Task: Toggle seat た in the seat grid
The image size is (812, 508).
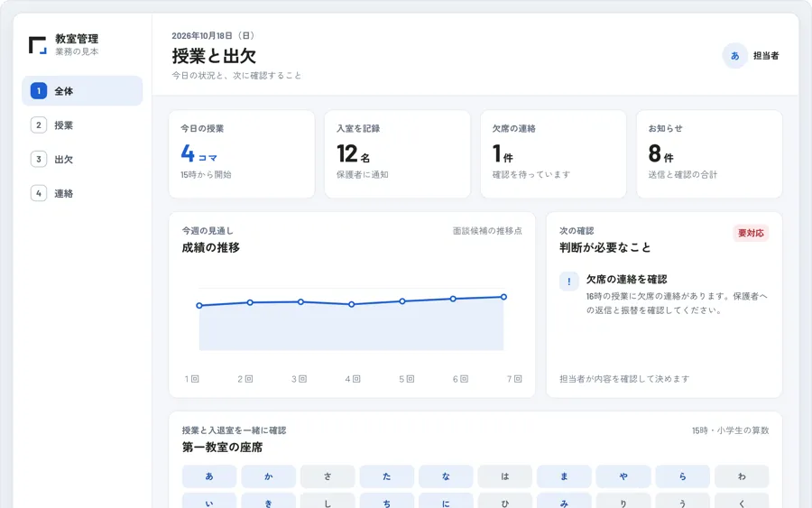Action: tap(387, 476)
